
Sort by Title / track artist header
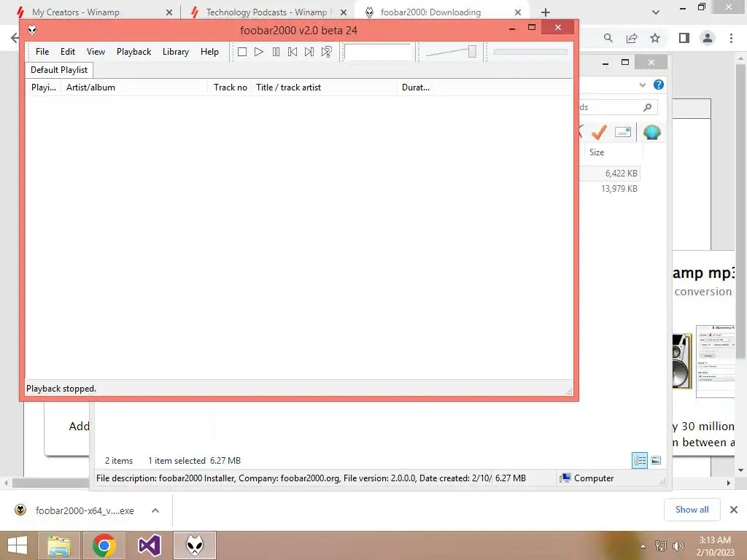click(325, 87)
